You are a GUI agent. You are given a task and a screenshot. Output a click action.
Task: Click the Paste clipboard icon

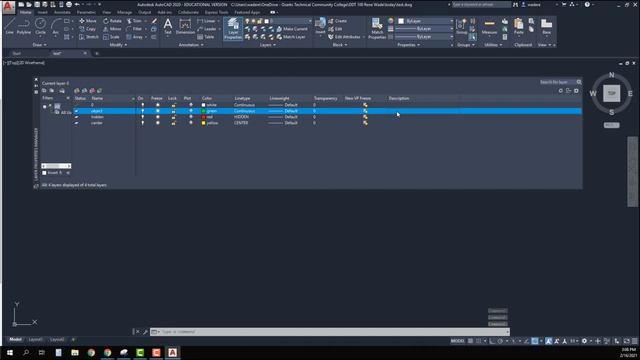point(518,27)
